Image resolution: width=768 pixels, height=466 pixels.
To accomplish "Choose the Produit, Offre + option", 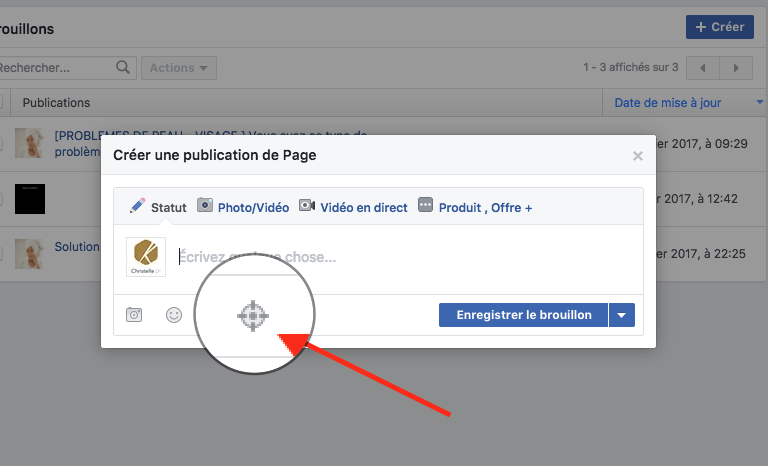I will click(475, 207).
